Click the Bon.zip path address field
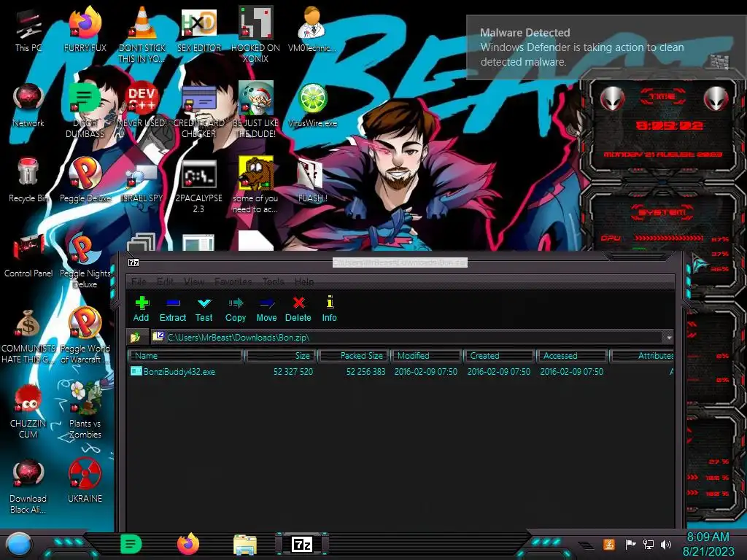Viewport: 747px width, 560px height. click(407, 337)
